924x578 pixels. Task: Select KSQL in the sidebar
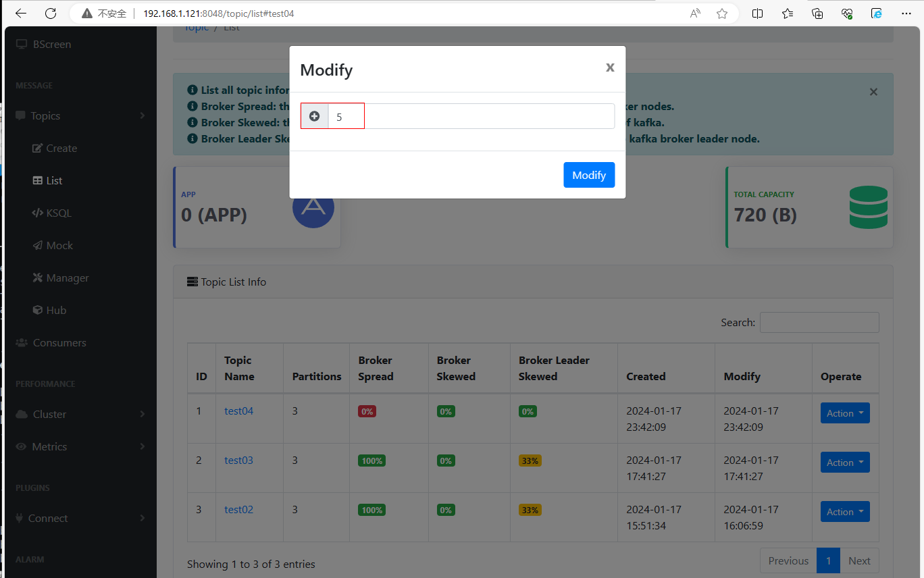58,213
